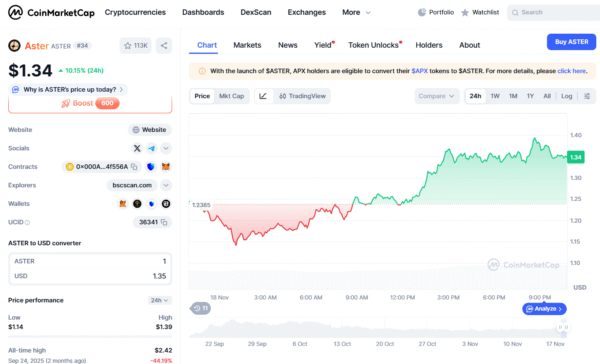Select the Price chart toggle

tap(202, 96)
